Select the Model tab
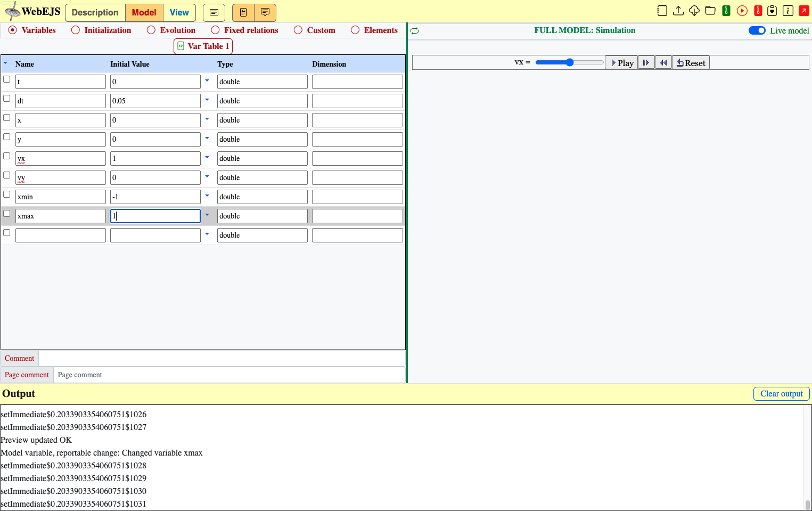The image size is (812, 511). pos(144,12)
